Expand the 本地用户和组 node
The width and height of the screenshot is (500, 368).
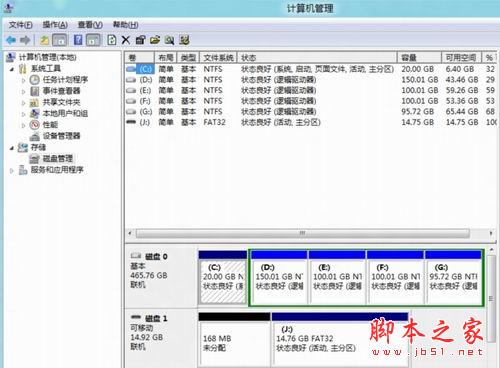pyautogui.click(x=23, y=114)
